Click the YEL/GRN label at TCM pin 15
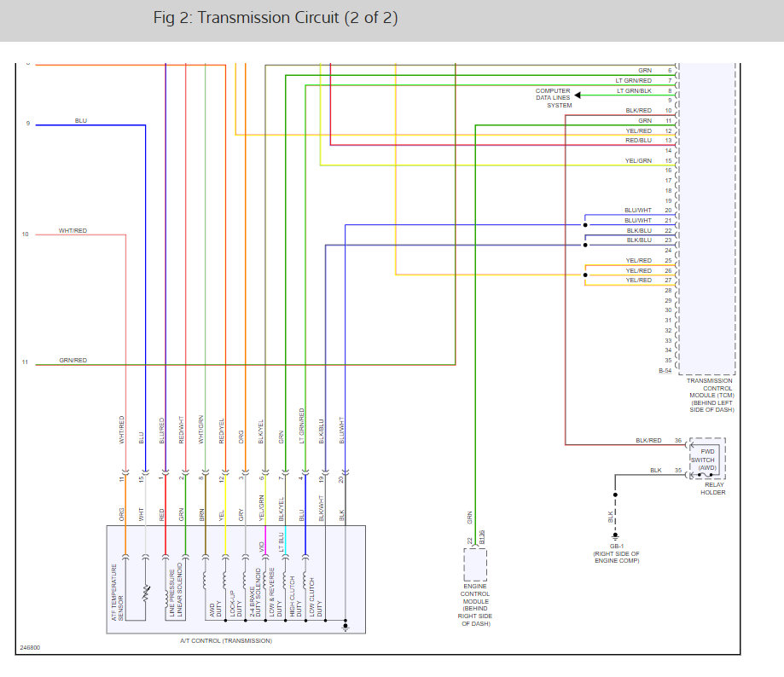The width and height of the screenshot is (784, 677). (638, 161)
